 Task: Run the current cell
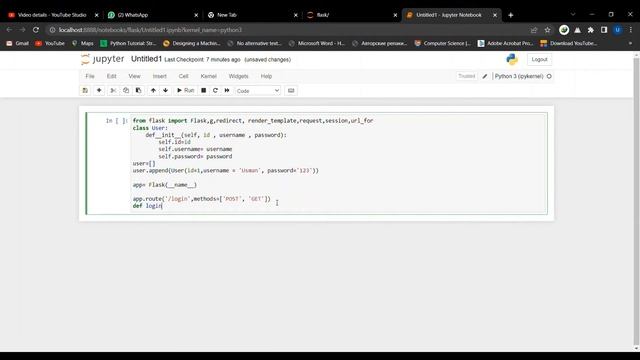(x=185, y=90)
